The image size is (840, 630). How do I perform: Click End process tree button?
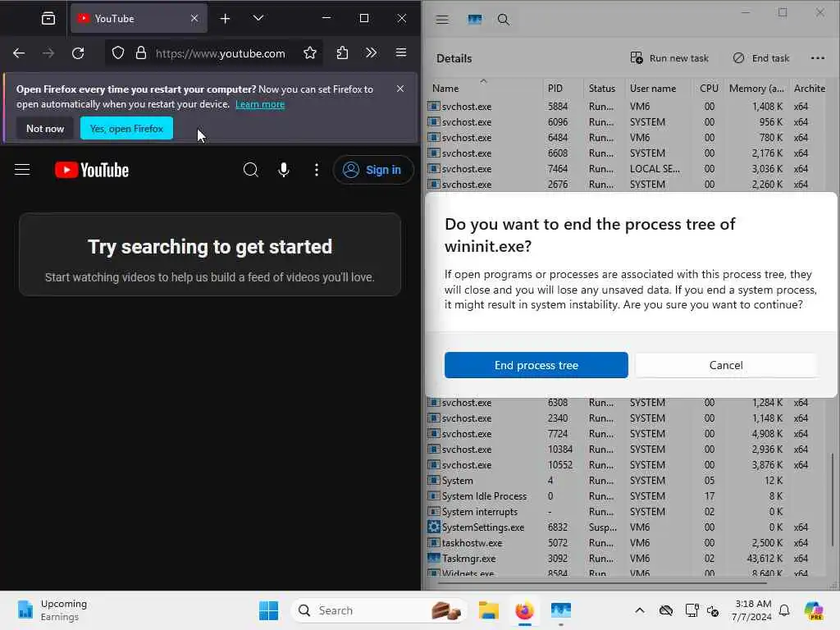click(x=536, y=365)
